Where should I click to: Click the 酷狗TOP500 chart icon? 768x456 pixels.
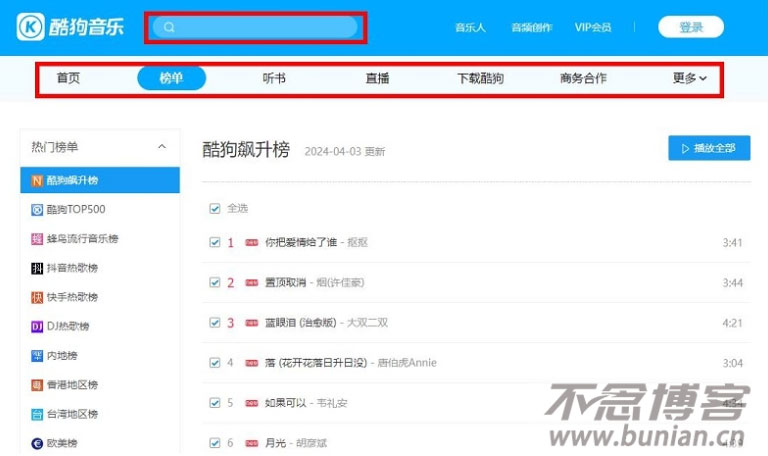tap(37, 210)
